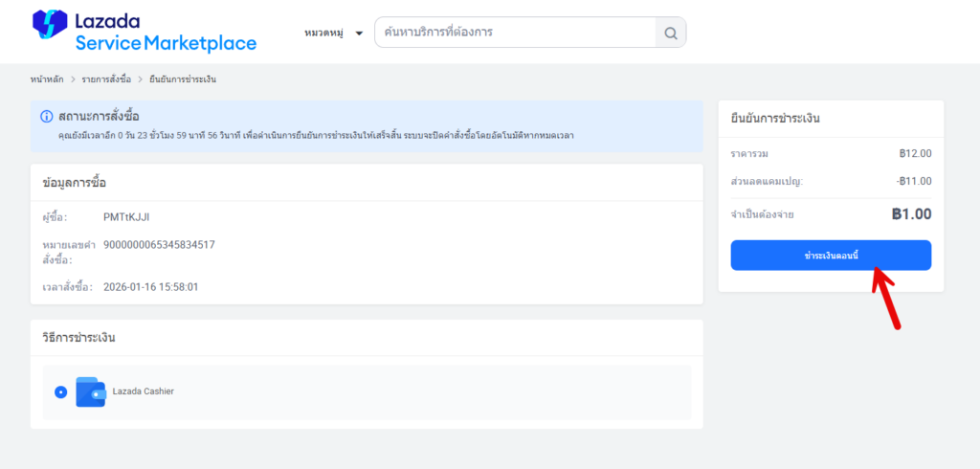Click the Service Marketplace logo text
980x469 pixels.
(x=166, y=43)
